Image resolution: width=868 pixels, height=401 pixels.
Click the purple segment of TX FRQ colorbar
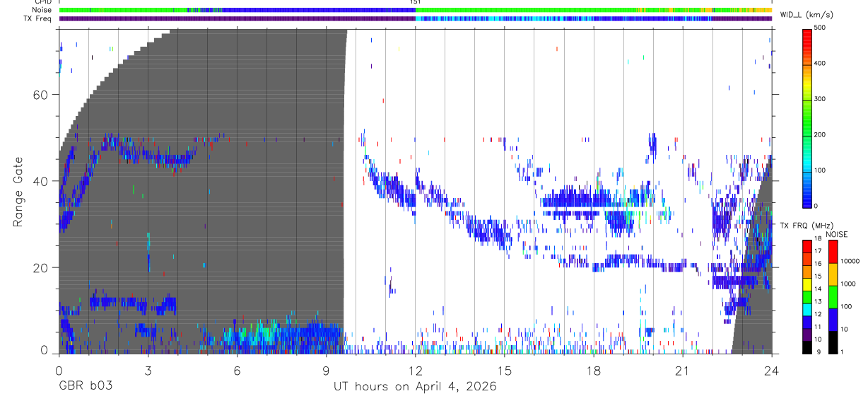pyautogui.click(x=807, y=335)
